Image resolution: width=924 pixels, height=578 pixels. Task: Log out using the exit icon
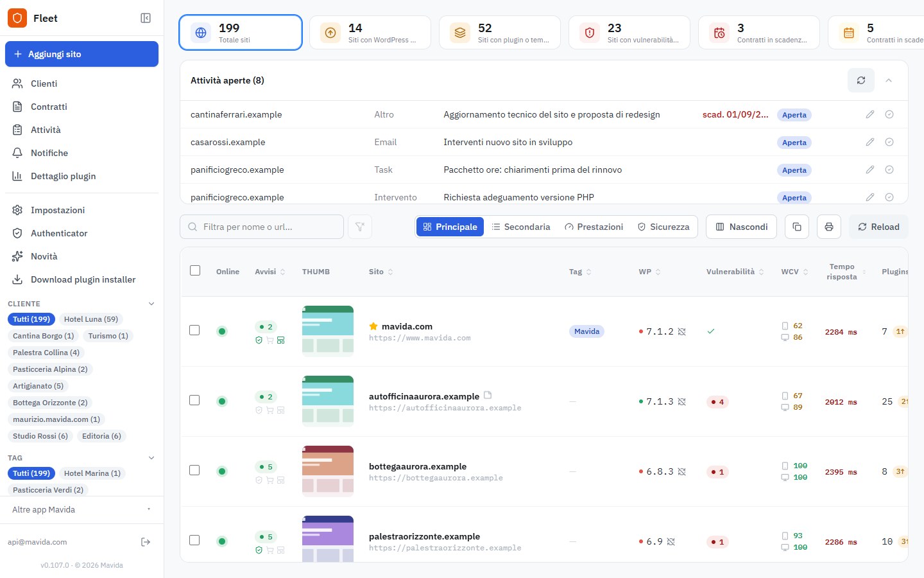click(x=146, y=542)
